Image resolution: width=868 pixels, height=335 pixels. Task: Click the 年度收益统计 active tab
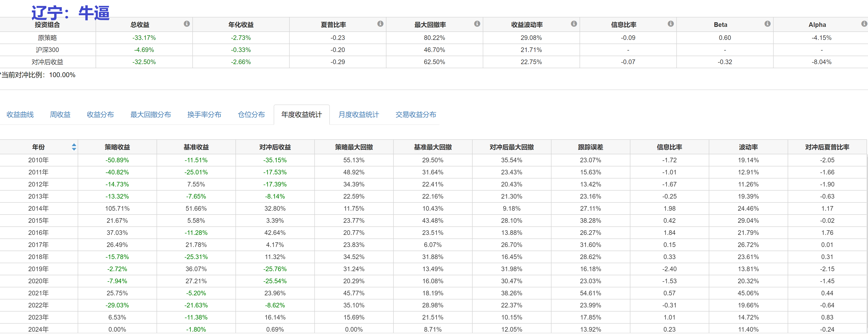point(301,115)
